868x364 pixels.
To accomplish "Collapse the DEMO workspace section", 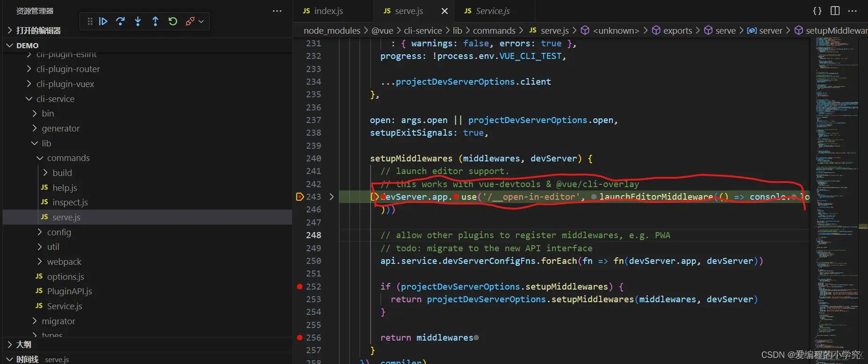I will 28,45.
